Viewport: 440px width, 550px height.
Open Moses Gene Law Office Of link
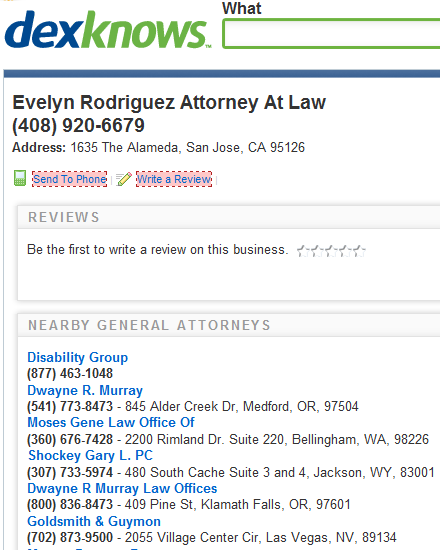coord(111,422)
